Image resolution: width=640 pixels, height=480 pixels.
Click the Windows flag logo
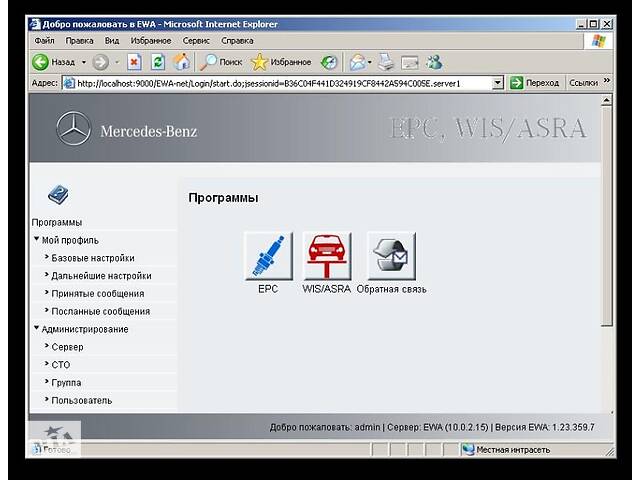[599, 41]
